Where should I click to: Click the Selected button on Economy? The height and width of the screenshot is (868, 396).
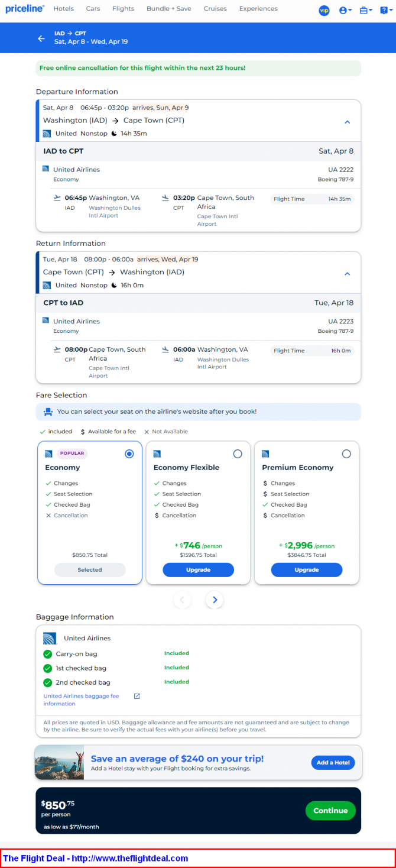pos(90,570)
